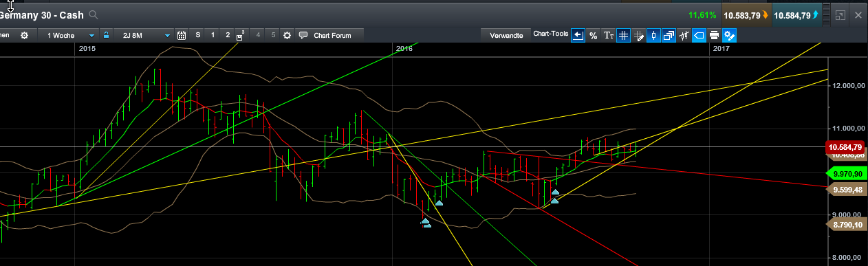
Task: Toggle the blue lock icon
Action: (x=106, y=35)
